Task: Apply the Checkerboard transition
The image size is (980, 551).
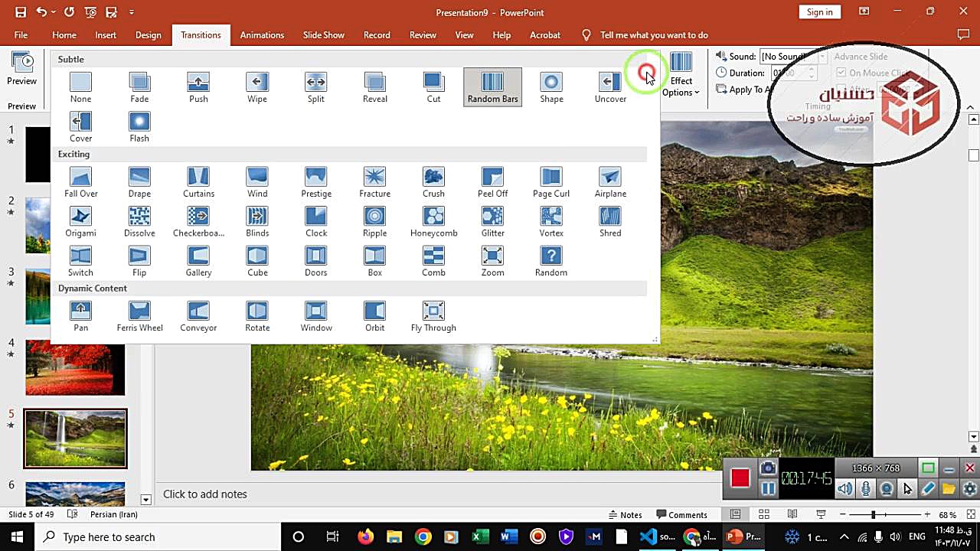Action: (x=198, y=222)
